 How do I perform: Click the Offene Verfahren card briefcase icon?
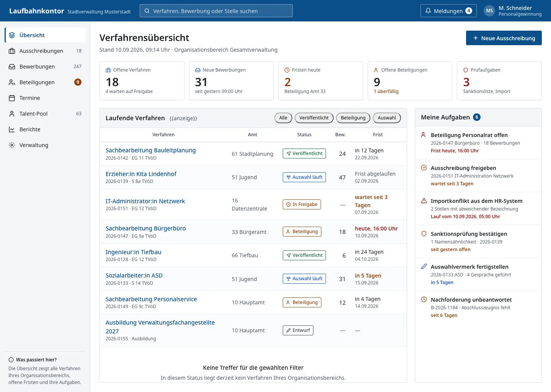click(x=108, y=70)
